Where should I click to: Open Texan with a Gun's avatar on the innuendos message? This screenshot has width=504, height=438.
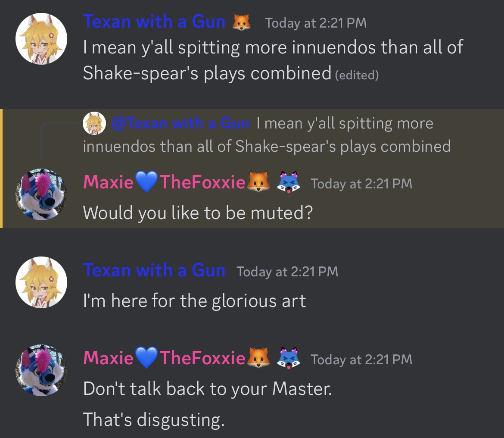[41, 39]
